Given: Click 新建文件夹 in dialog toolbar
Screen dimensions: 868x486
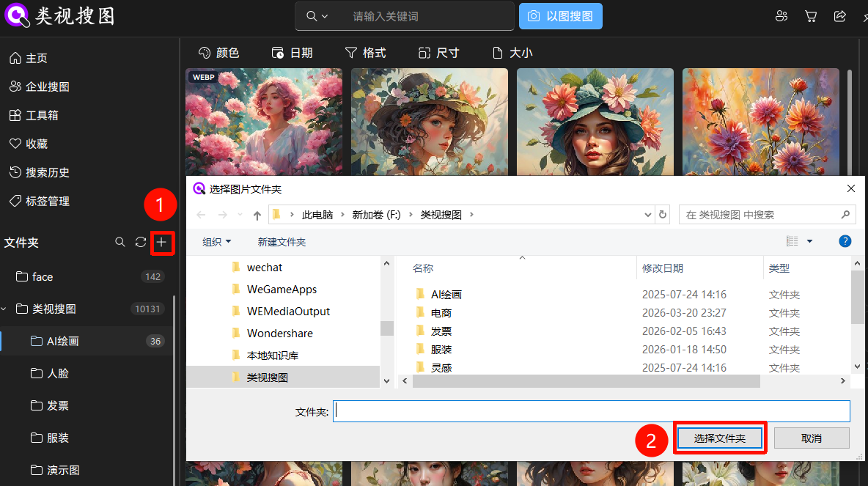Looking at the screenshot, I should click(282, 242).
